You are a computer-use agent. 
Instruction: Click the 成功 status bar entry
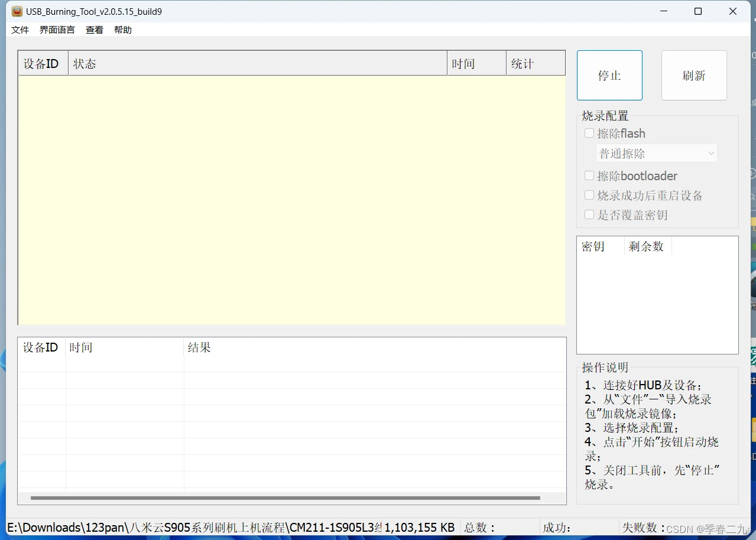(557, 528)
